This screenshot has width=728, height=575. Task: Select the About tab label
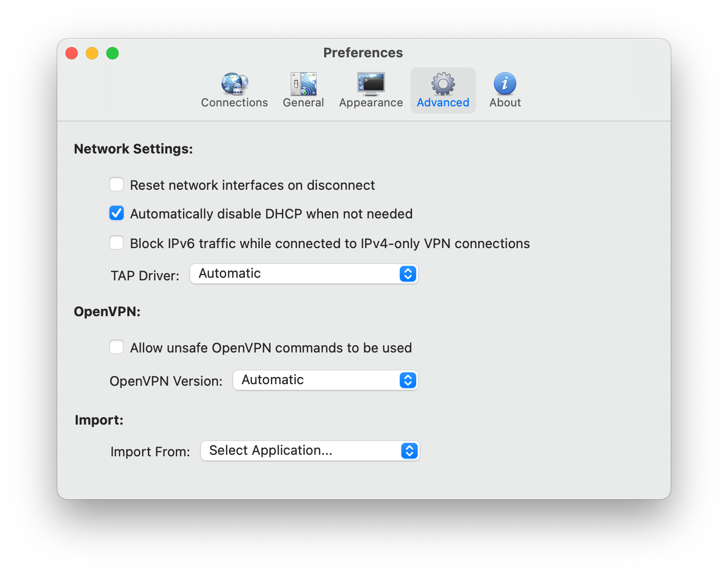coord(505,103)
